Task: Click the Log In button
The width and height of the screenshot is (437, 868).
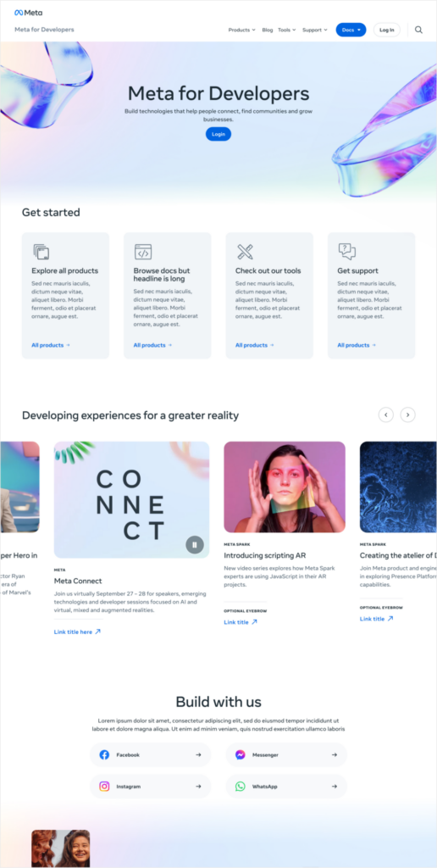Action: (387, 30)
